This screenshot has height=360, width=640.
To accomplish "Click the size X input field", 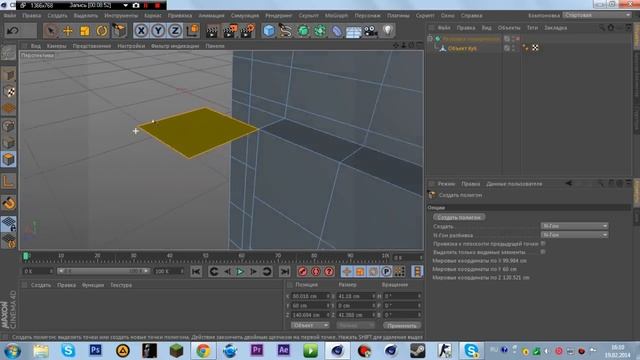I will [x=356, y=296].
